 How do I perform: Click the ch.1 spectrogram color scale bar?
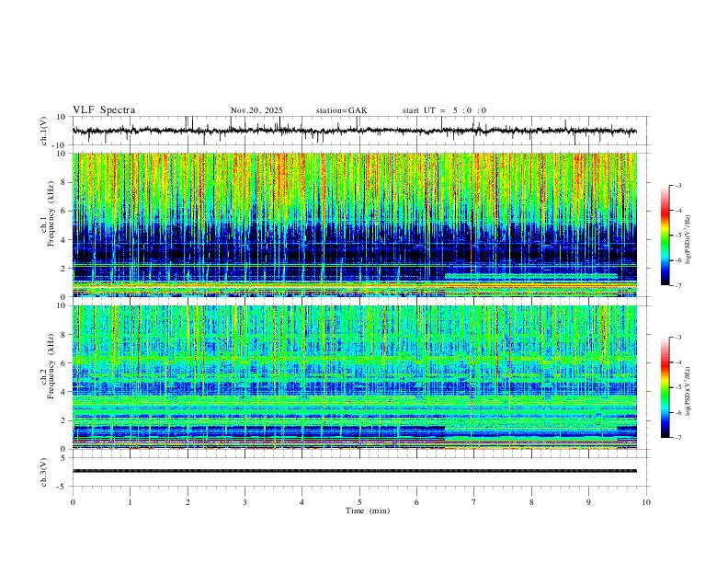[665, 236]
